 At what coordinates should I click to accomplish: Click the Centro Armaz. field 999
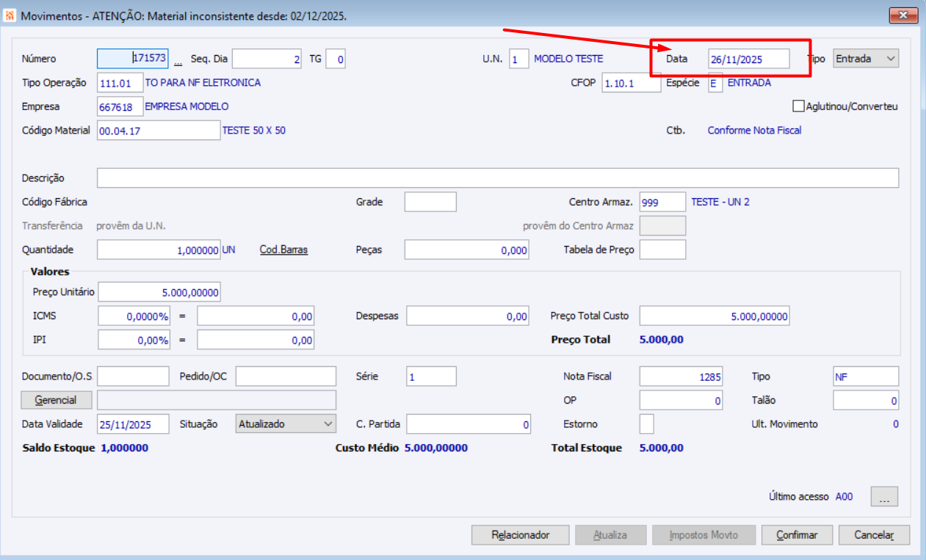coord(662,201)
